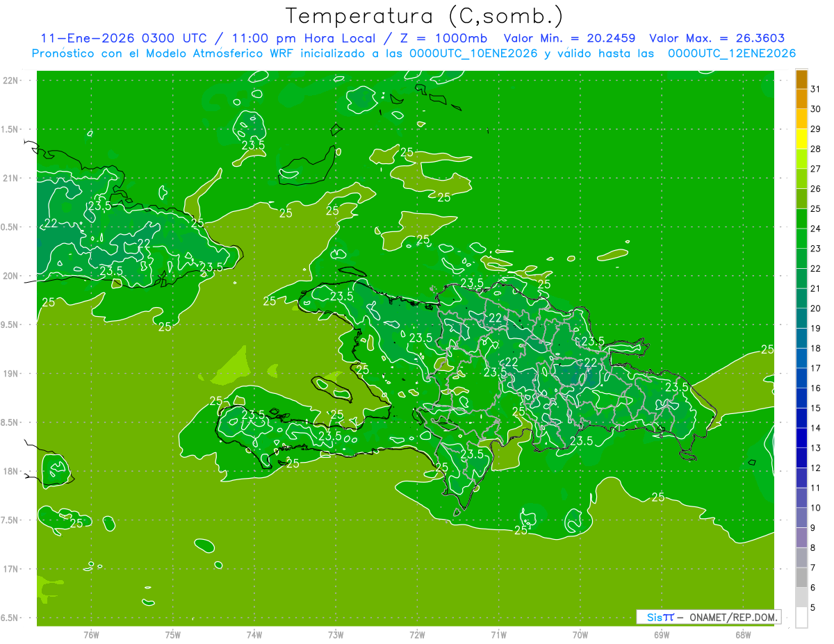Click the valid-until time '0000UTC_12ENE2026'
The width and height of the screenshot is (834, 644).
coord(731,53)
